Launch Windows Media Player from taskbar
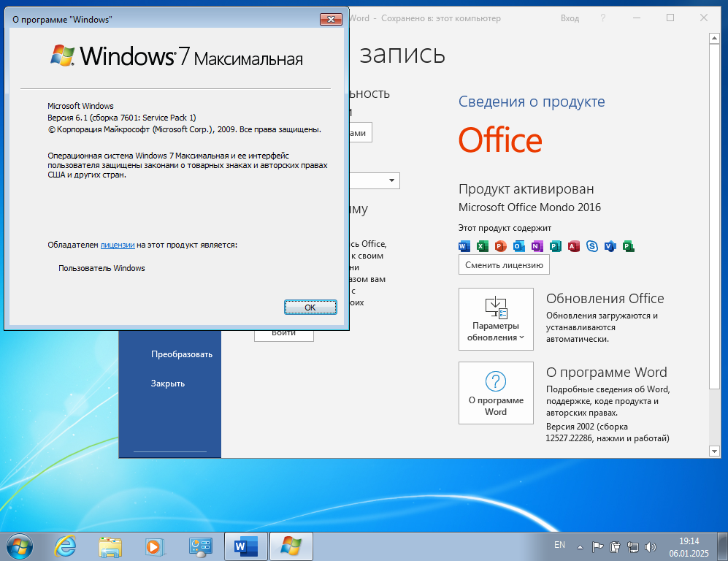 pos(155,546)
